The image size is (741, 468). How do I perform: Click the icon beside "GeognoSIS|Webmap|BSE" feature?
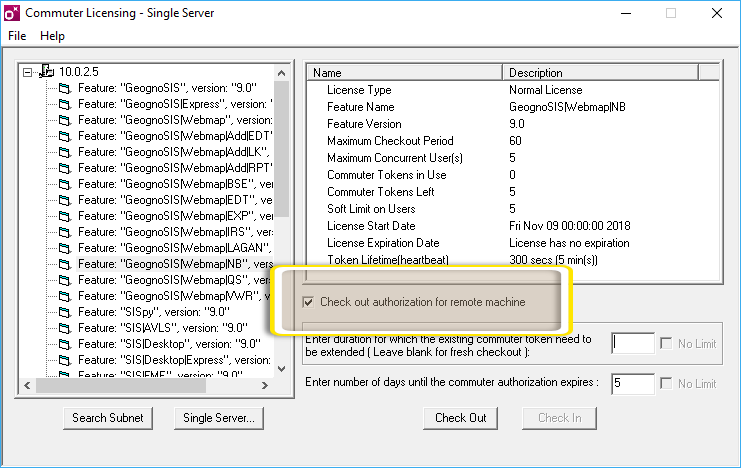[65, 184]
